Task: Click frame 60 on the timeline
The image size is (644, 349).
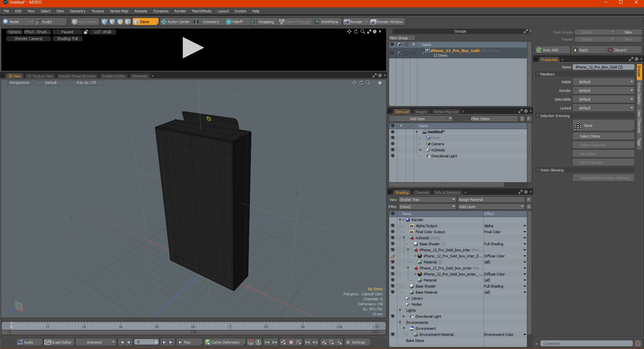Action: [x=193, y=325]
